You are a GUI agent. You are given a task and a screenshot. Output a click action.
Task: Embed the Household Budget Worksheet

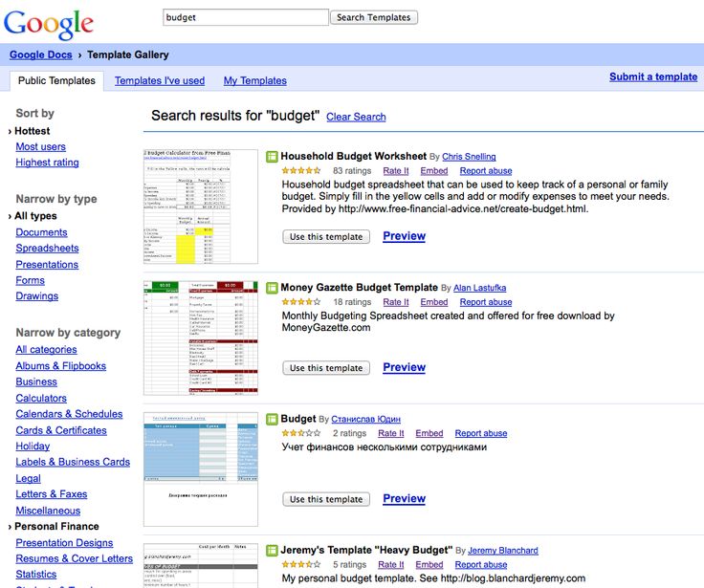point(434,171)
